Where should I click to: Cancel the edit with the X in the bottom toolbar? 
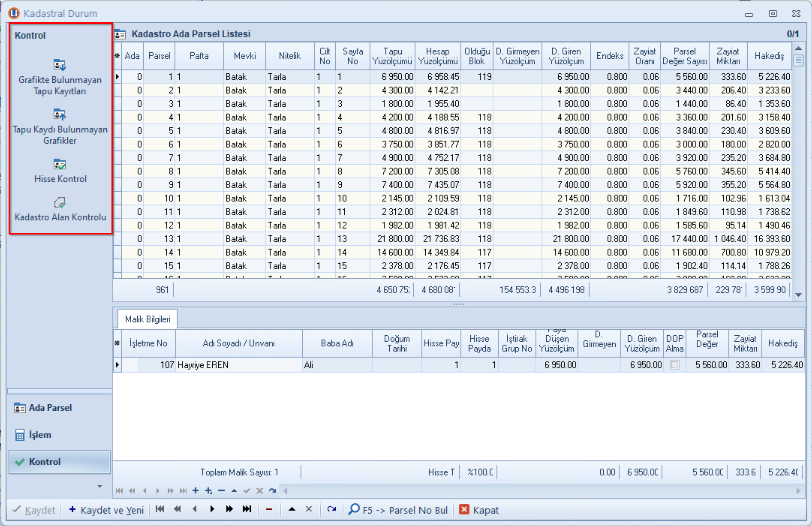[x=309, y=509]
